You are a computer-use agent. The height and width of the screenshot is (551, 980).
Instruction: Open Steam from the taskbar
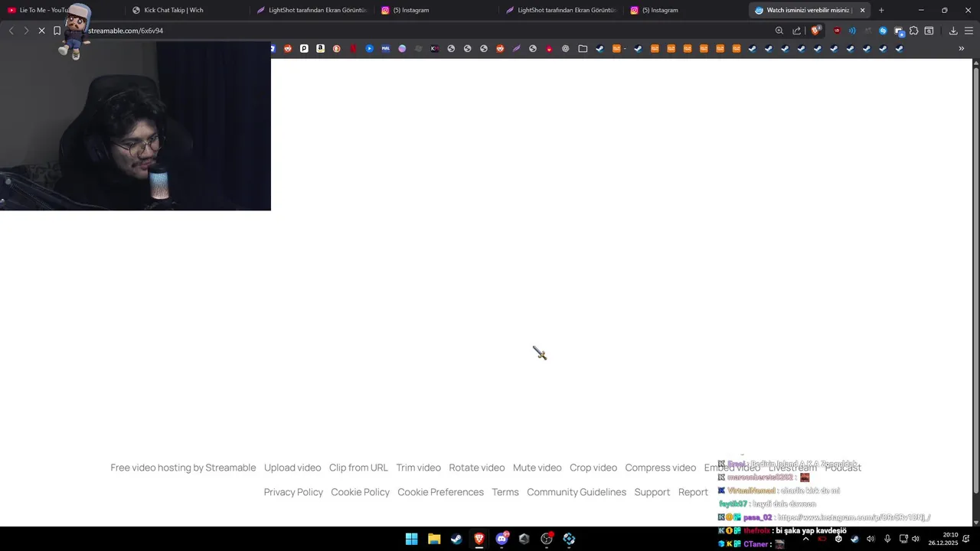point(456,539)
